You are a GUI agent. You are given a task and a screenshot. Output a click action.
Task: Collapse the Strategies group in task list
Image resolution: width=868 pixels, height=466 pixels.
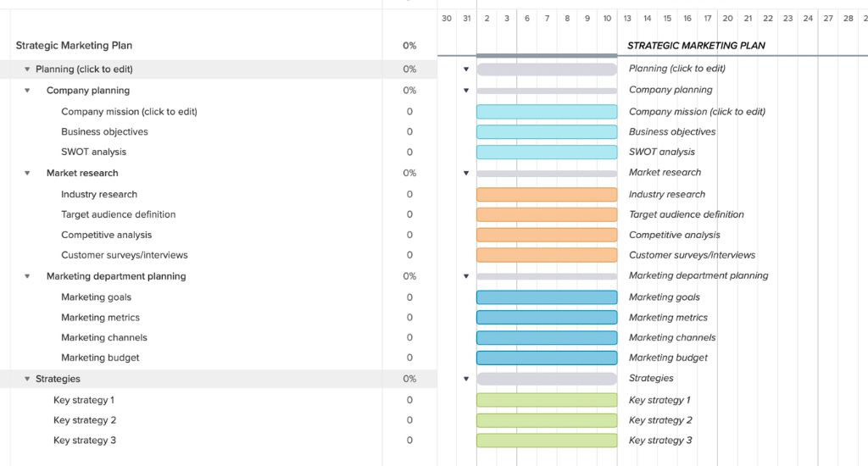coord(27,380)
